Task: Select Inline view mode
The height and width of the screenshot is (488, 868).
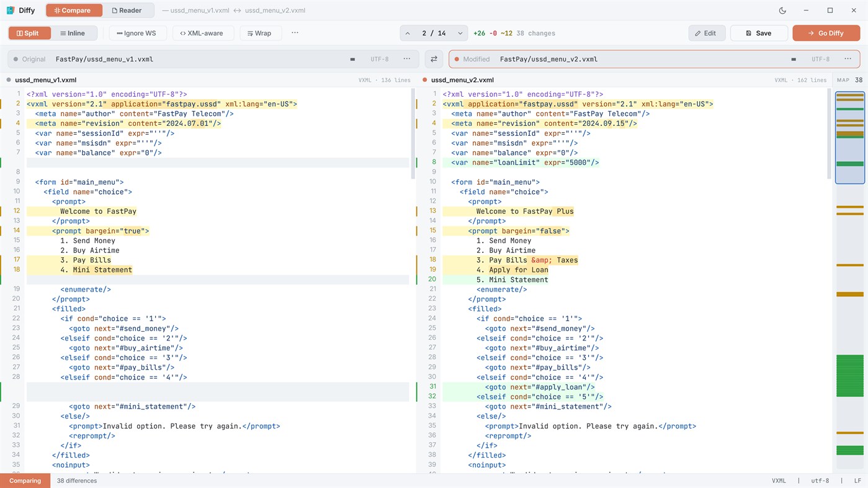Action: 74,33
